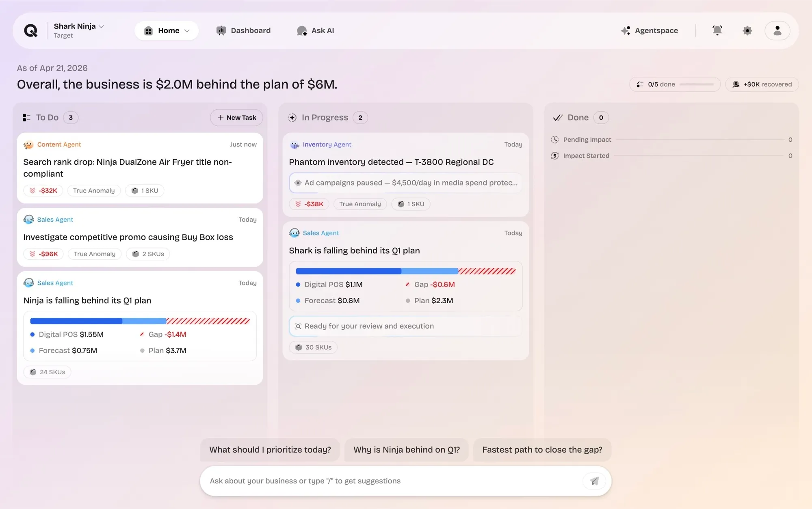Click the Dashboard presentation icon
The height and width of the screenshot is (509, 812).
click(x=221, y=30)
